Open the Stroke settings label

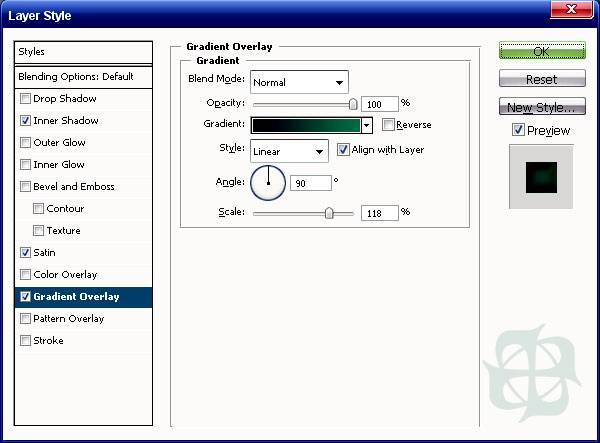click(48, 340)
